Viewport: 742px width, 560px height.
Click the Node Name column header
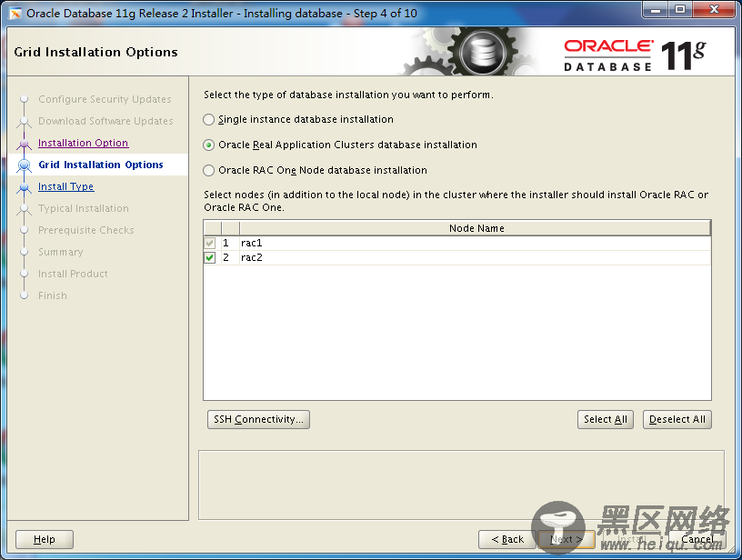(476, 228)
